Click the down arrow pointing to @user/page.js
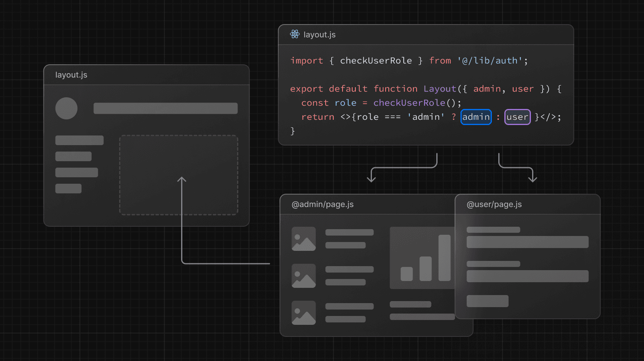 533,177
